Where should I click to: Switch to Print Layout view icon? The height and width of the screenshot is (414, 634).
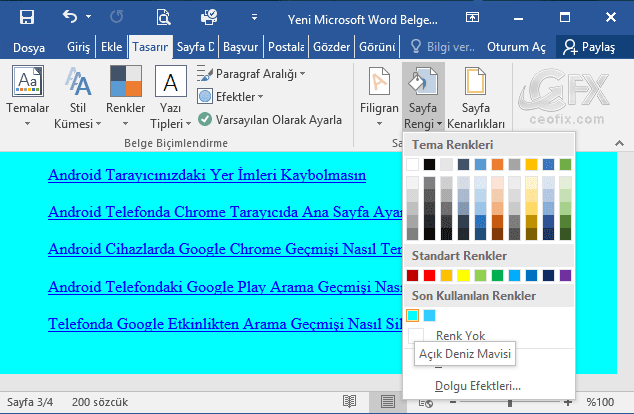387,401
